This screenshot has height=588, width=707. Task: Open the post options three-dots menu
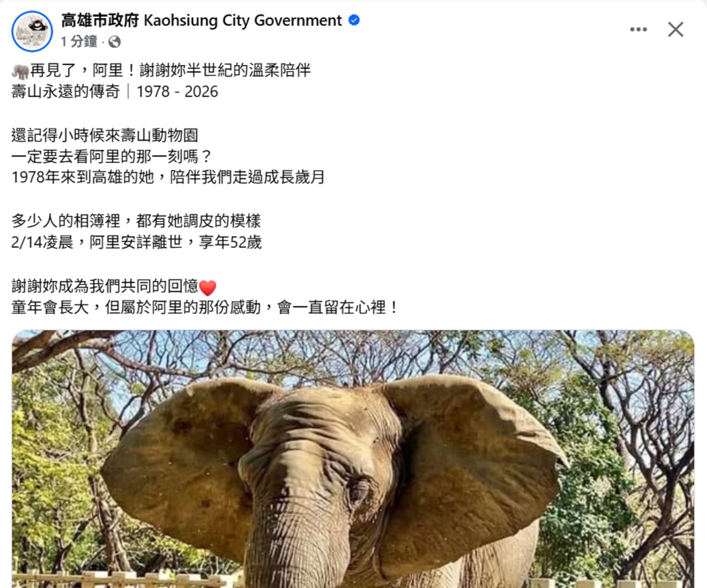point(639,29)
